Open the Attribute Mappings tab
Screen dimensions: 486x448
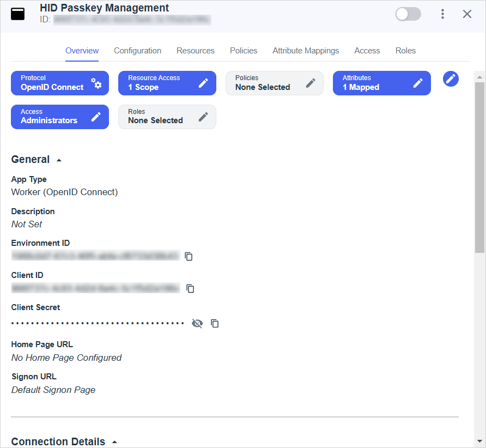[306, 51]
